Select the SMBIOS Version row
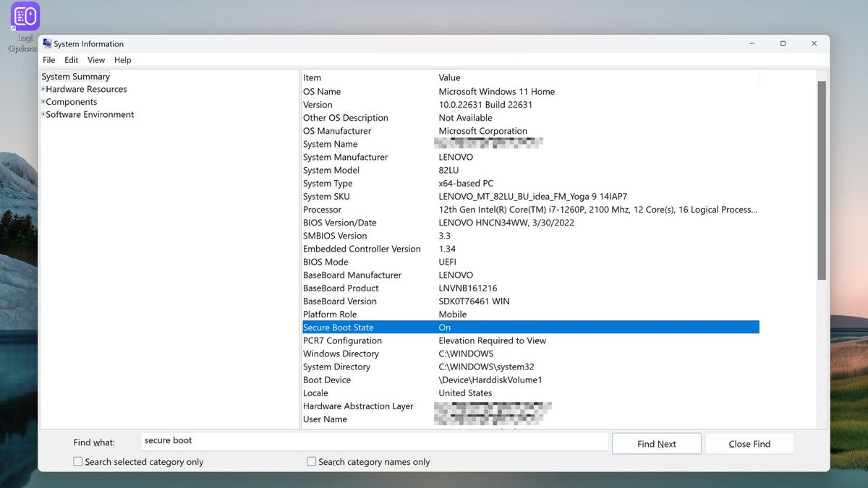 (x=530, y=236)
